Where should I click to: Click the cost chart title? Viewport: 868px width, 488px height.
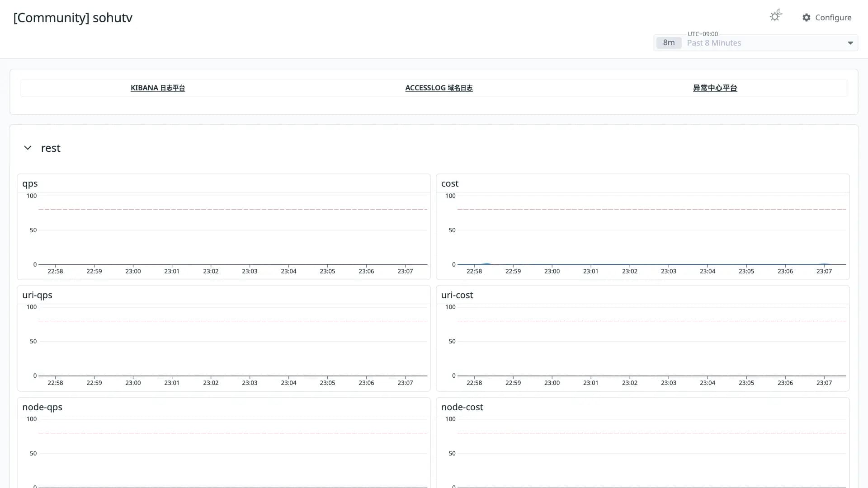450,183
